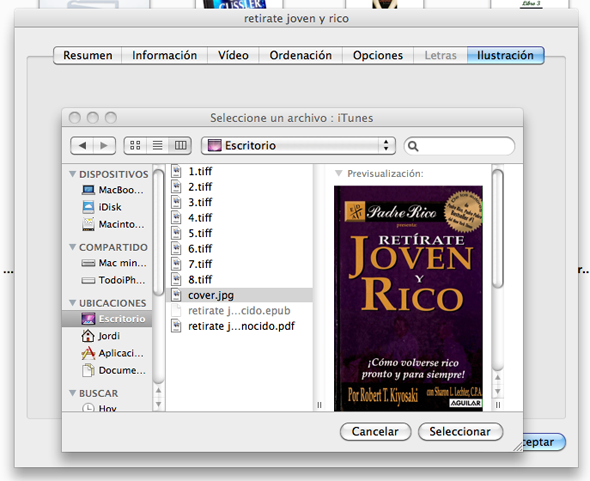Open the Opciones tab
Image resolution: width=590 pixels, height=481 pixels.
tap(378, 55)
